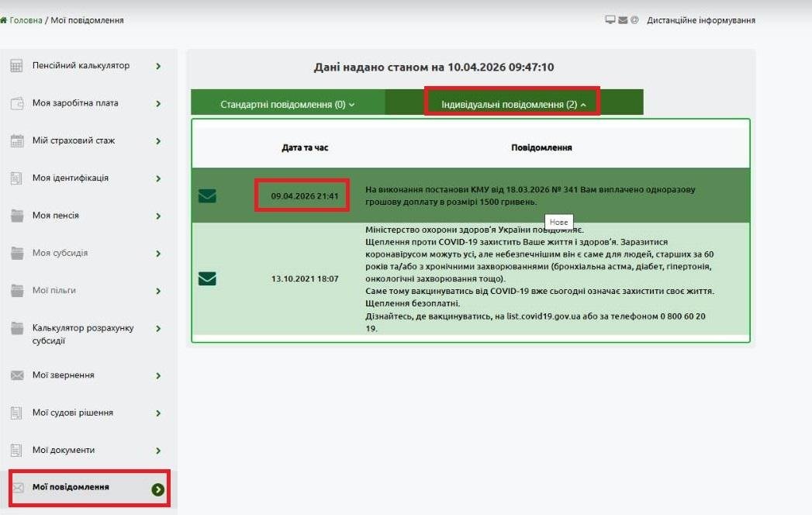Open Мої документи in the sidebar
The width and height of the screenshot is (812, 515).
[64, 450]
